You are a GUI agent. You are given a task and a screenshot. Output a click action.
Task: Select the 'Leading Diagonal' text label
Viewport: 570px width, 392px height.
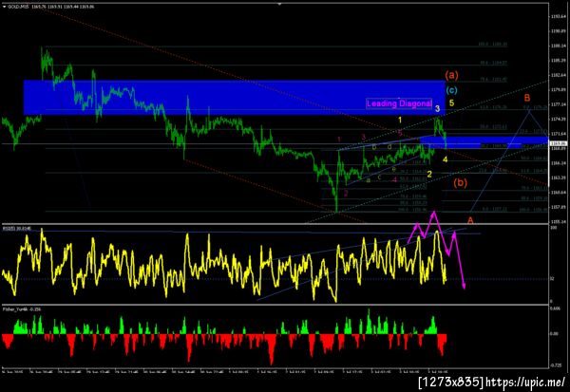(399, 103)
